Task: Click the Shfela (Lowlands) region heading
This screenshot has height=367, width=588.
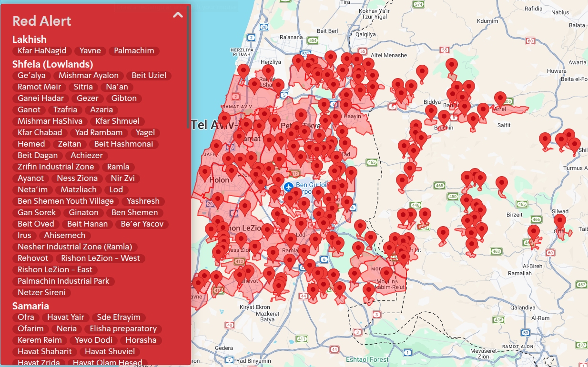Action: click(52, 64)
